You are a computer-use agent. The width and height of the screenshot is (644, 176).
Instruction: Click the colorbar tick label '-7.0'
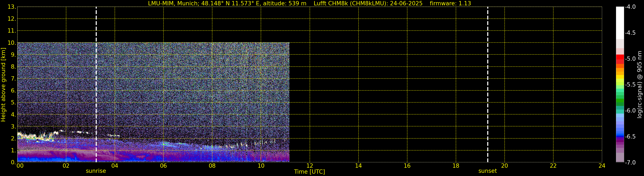point(630,163)
